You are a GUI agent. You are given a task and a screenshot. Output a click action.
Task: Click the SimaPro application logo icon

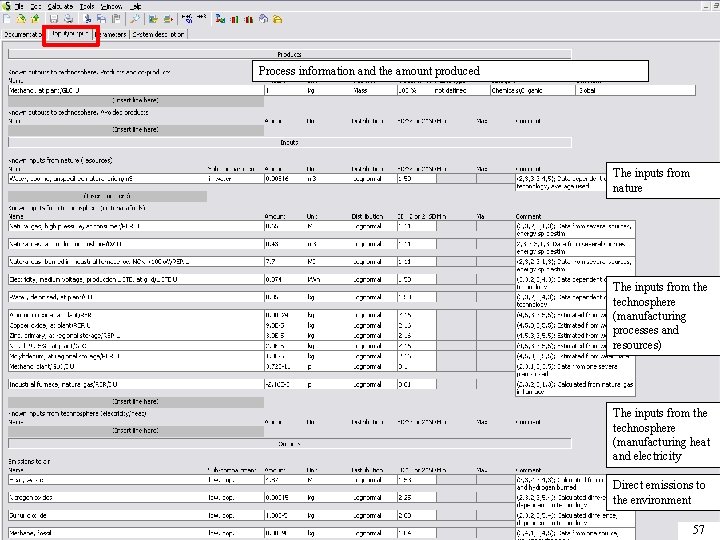pyautogui.click(x=6, y=6)
